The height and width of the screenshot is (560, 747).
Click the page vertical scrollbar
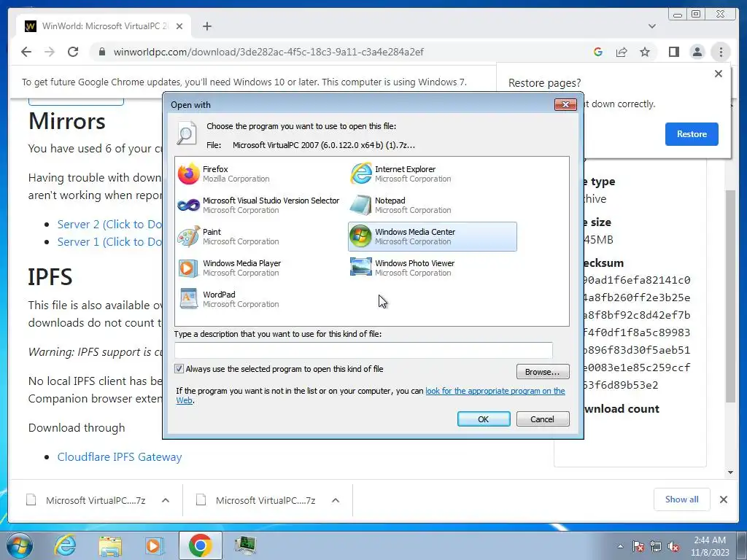tap(730, 296)
